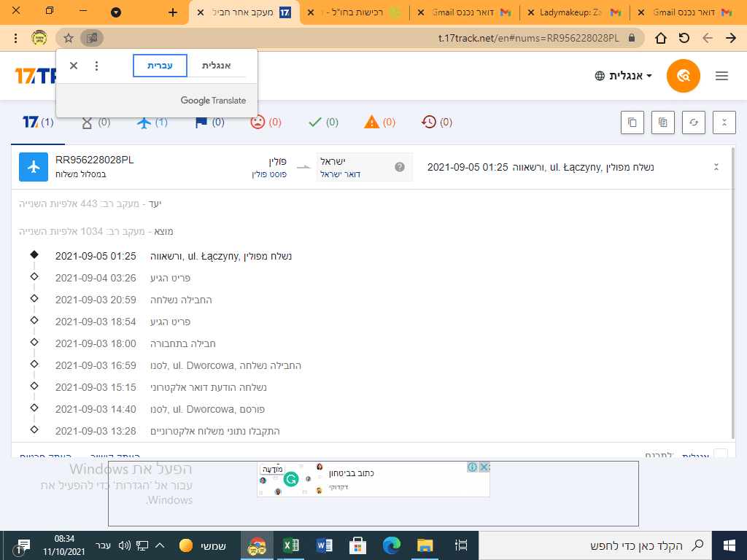This screenshot has width=747, height=560.
Task: Click the volume icon in system tray
Action: 125,545
